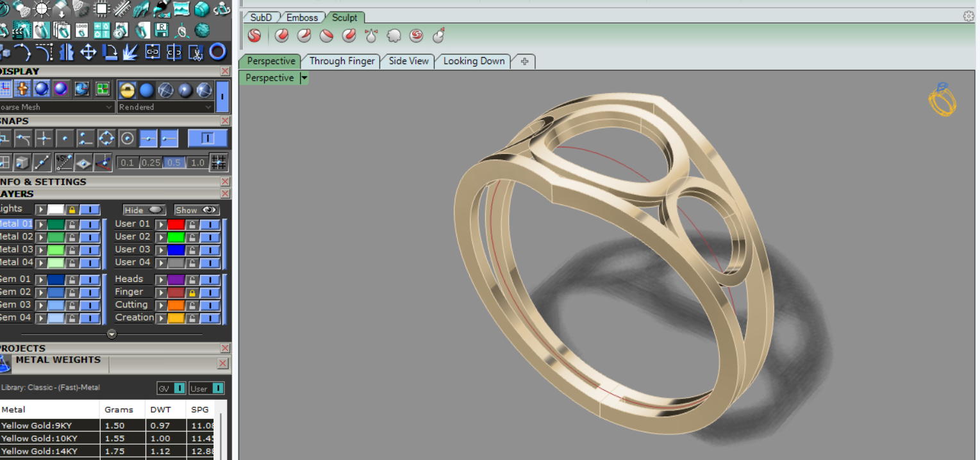Select the spiky blob sculpt brush icon
This screenshot has height=460, width=980.
394,36
